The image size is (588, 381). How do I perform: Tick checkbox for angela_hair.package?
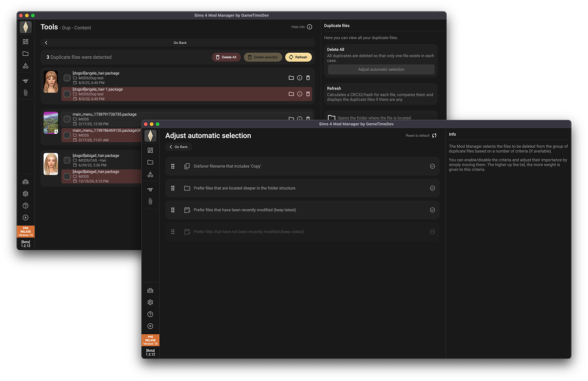(67, 78)
